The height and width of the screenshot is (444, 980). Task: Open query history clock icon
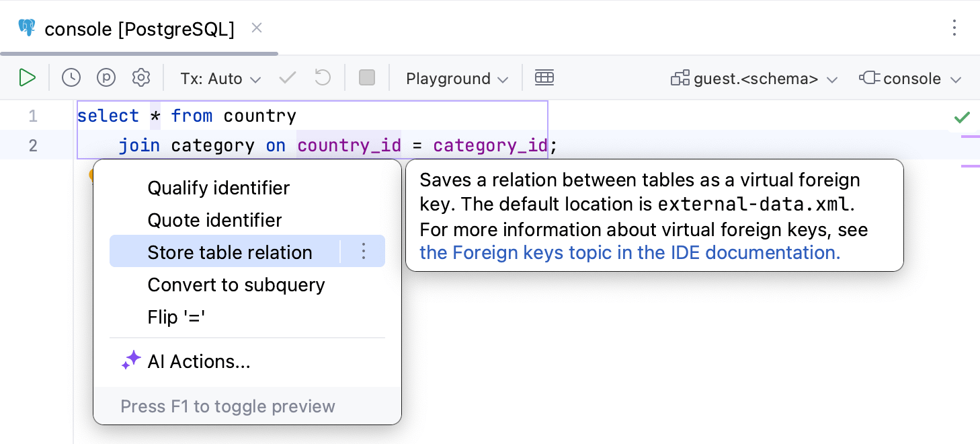point(71,78)
